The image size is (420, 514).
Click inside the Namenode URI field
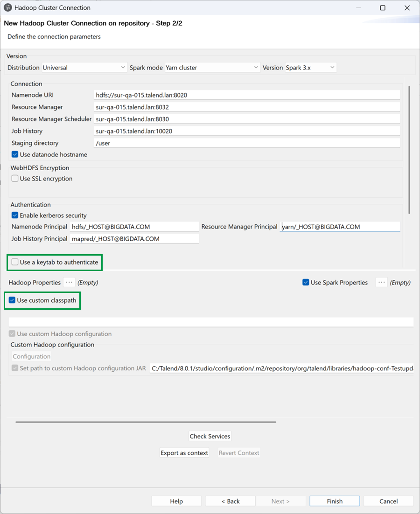pyautogui.click(x=247, y=94)
